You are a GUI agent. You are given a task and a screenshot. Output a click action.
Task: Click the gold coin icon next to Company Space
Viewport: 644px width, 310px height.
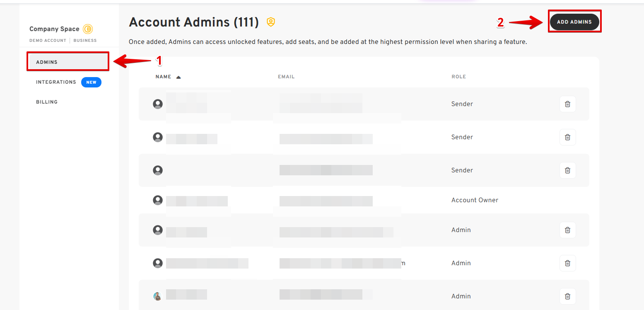click(x=87, y=29)
